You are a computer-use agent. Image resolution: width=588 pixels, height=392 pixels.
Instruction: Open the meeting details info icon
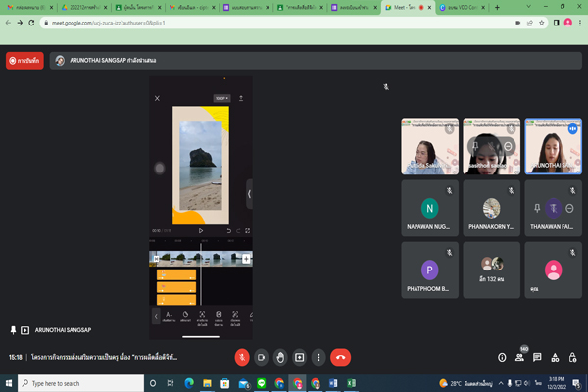502,357
